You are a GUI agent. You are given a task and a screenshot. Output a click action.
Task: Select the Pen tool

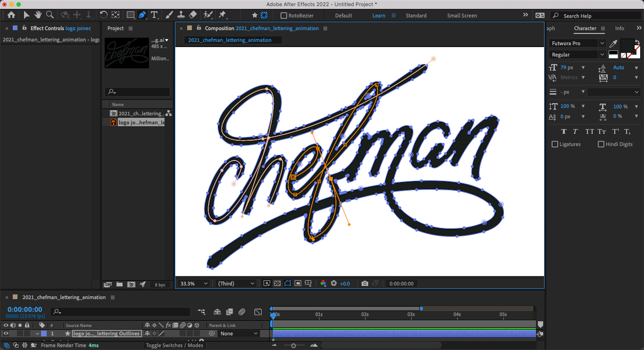[142, 15]
